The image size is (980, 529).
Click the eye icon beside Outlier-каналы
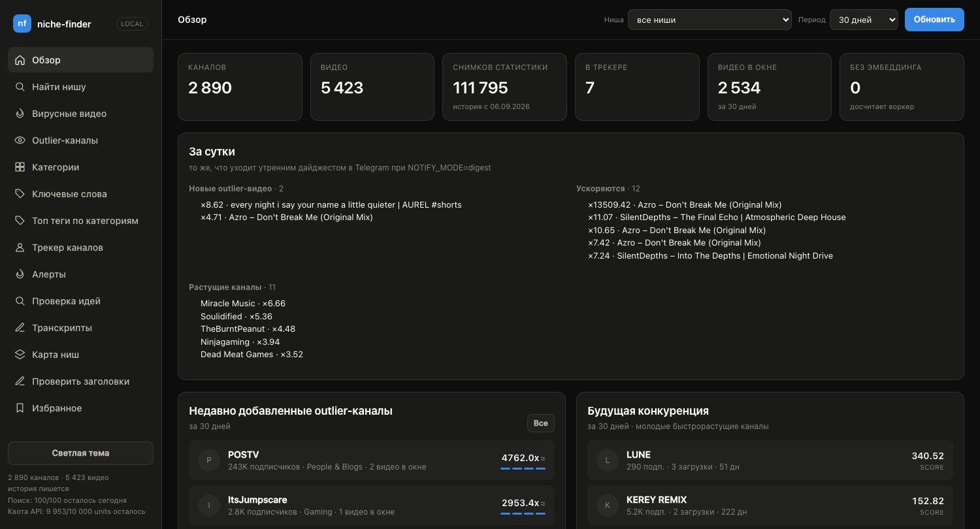[20, 140]
